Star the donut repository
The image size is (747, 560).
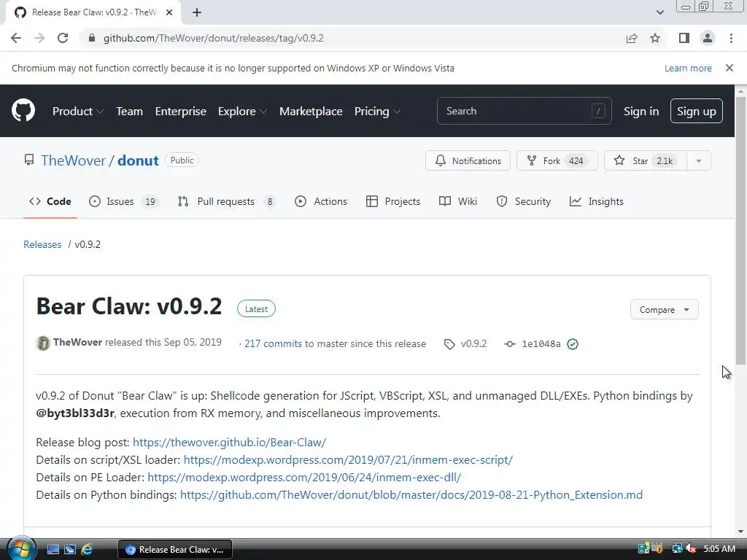pyautogui.click(x=646, y=160)
